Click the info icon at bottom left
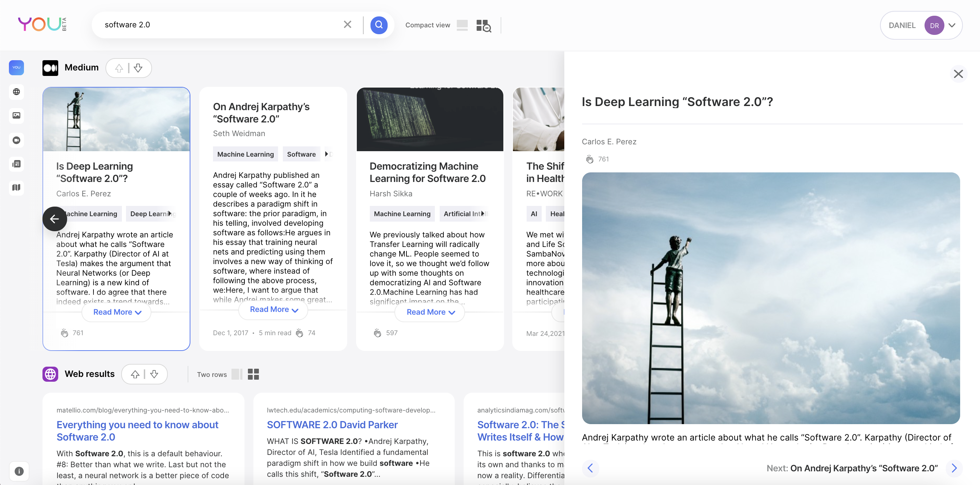980x485 pixels. coord(19,471)
